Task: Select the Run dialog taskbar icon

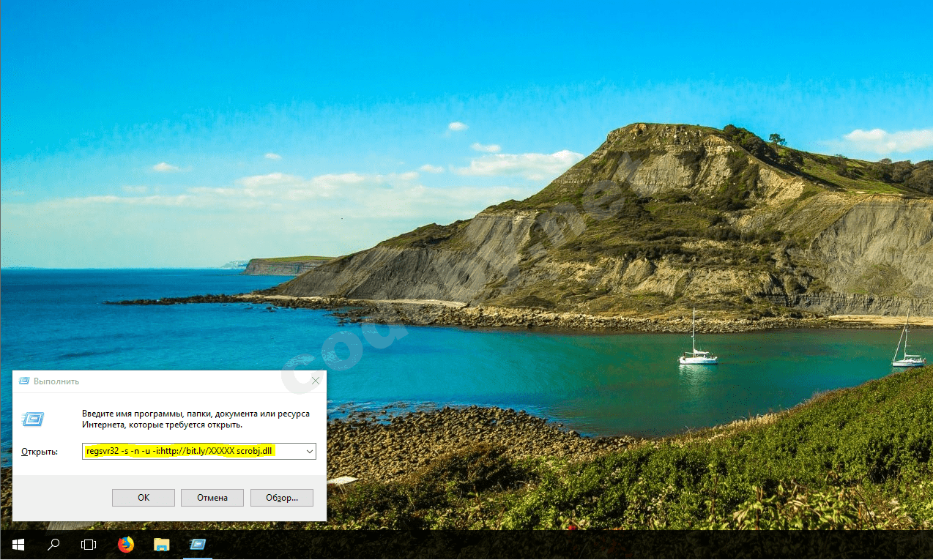Action: 197,545
